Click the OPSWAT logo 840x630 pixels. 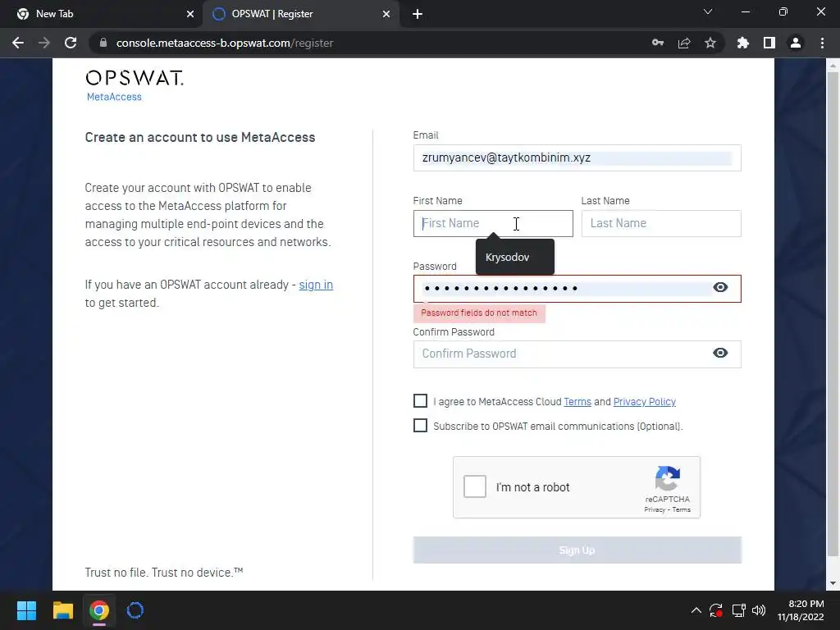(135, 78)
